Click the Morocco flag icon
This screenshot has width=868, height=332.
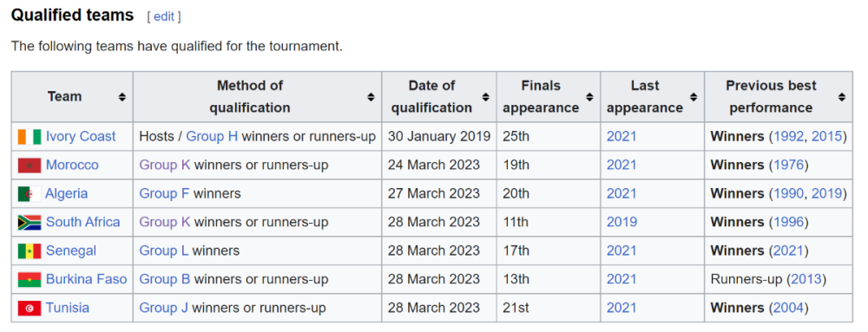30,166
